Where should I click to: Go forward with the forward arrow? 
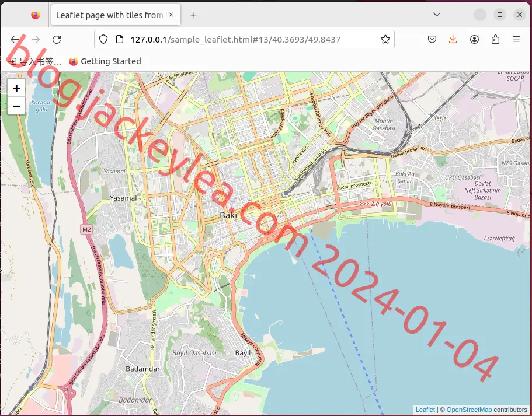[x=36, y=39]
